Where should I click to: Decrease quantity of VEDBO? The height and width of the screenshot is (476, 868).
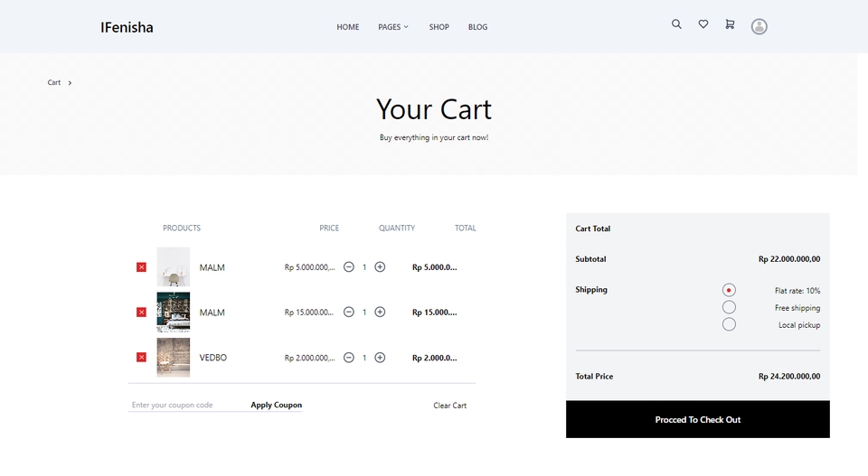coord(349,358)
